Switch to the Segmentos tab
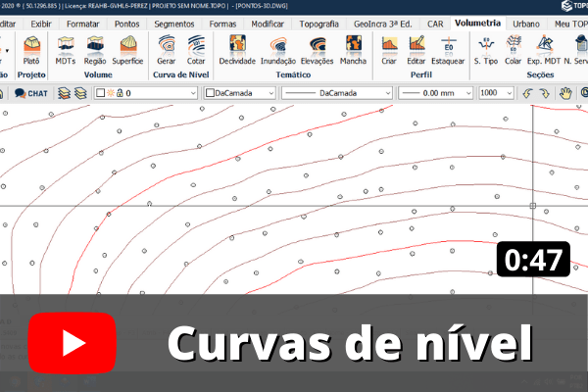The width and height of the screenshot is (588, 392). (x=174, y=24)
